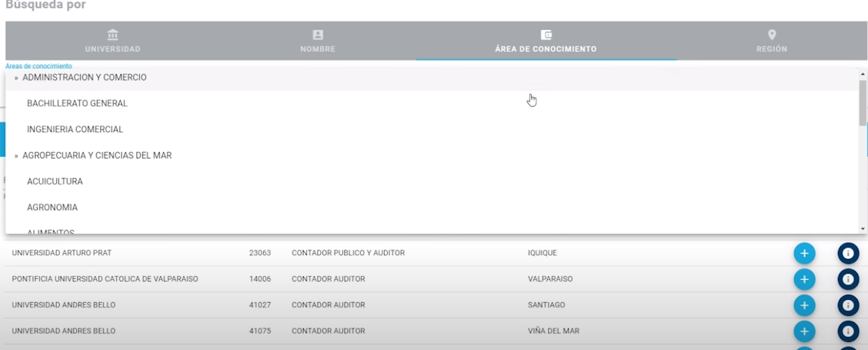Select Ingenieria Comercial option
The image size is (868, 350).
[x=75, y=130]
